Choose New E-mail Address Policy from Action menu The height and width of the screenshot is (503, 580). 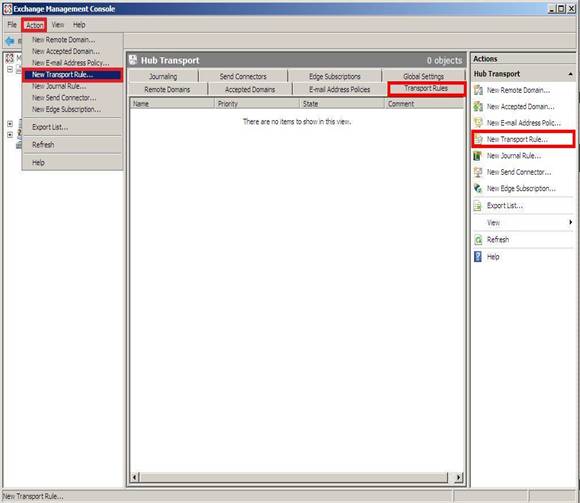(72, 63)
